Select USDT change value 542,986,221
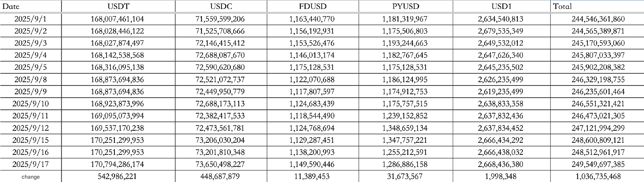This screenshot has width=644, height=182. [117, 176]
